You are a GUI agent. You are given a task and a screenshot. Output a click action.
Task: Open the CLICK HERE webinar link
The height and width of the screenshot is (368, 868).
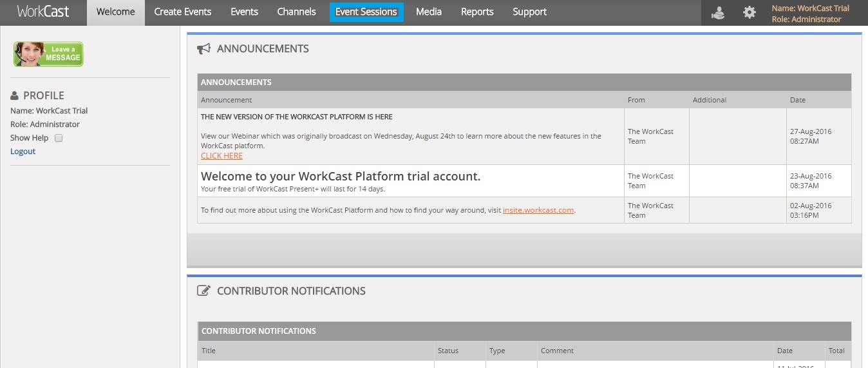(222, 156)
